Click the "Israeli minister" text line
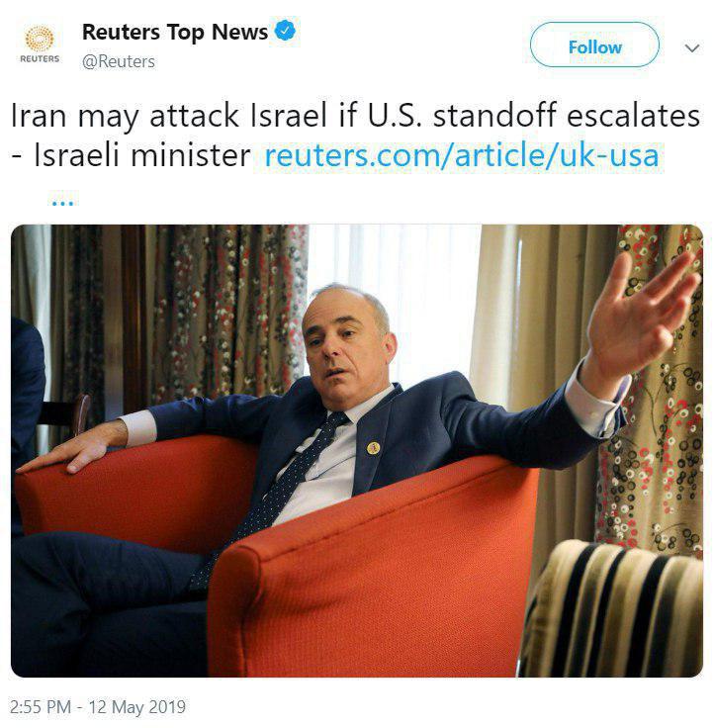 [x=131, y=155]
